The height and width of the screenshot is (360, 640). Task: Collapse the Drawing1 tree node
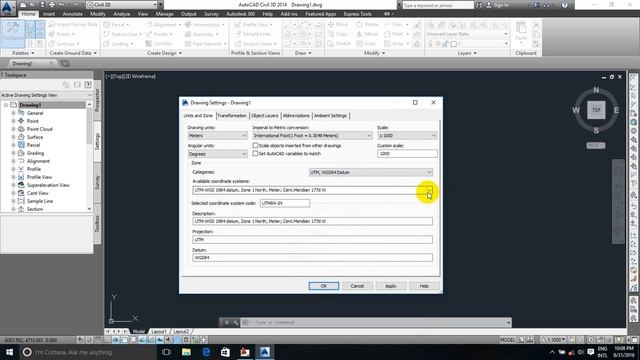pyautogui.click(x=6, y=105)
